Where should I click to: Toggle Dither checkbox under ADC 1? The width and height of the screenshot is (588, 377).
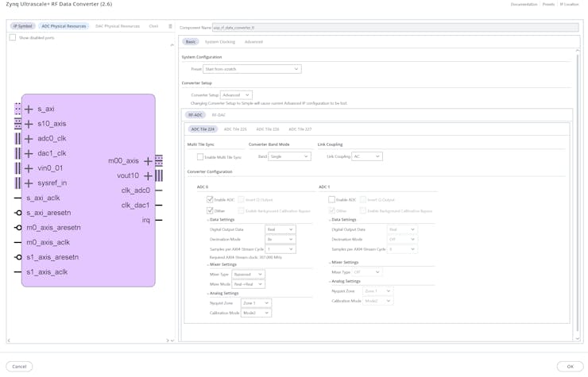pyautogui.click(x=331, y=211)
